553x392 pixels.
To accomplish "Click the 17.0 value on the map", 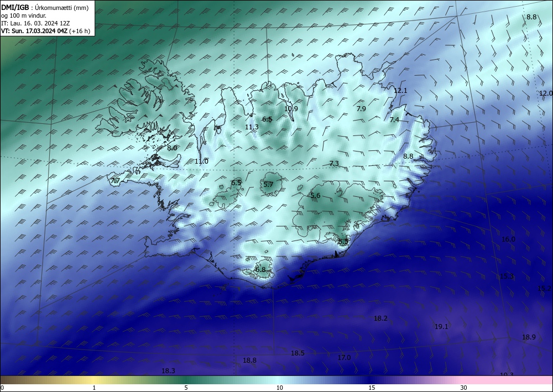I will pyautogui.click(x=344, y=358).
